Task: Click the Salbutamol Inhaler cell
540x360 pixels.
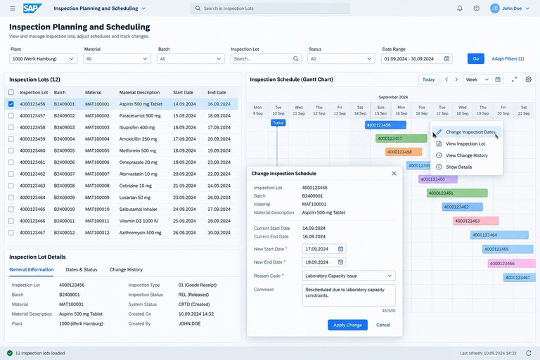Action: coord(138,209)
